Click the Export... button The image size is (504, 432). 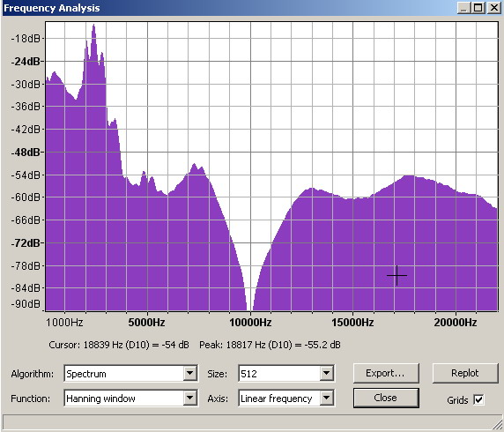coord(386,373)
